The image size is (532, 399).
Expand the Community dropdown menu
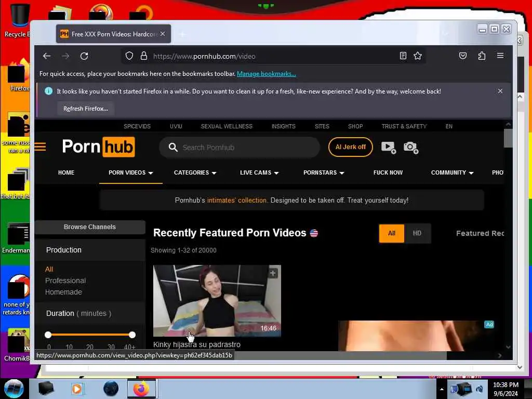452,172
